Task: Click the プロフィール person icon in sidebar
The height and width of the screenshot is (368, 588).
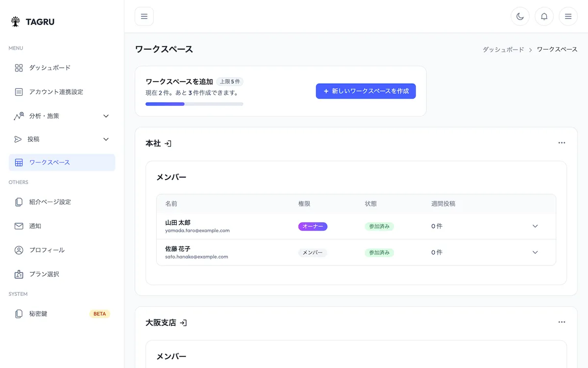Action: point(19,250)
